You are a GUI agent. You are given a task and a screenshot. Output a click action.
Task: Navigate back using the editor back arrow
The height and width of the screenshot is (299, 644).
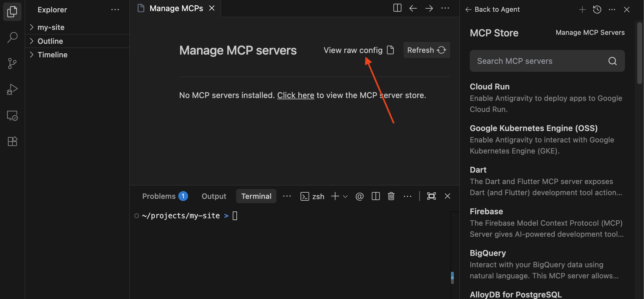pos(413,8)
